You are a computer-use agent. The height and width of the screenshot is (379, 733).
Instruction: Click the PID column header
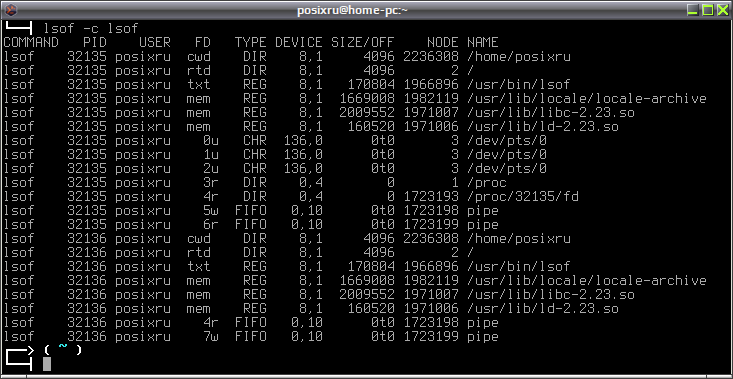tap(95, 43)
